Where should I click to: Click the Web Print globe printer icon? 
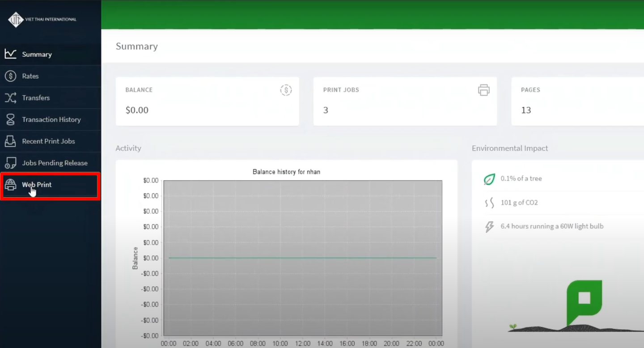coord(10,185)
